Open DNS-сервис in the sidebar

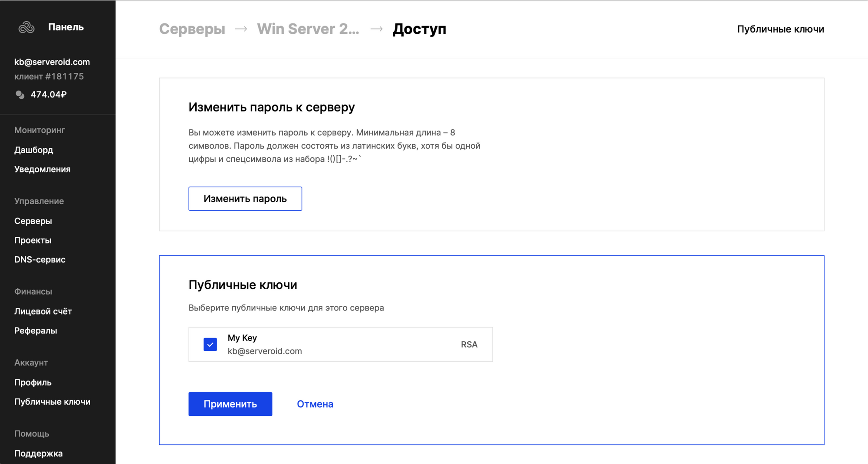(x=40, y=259)
